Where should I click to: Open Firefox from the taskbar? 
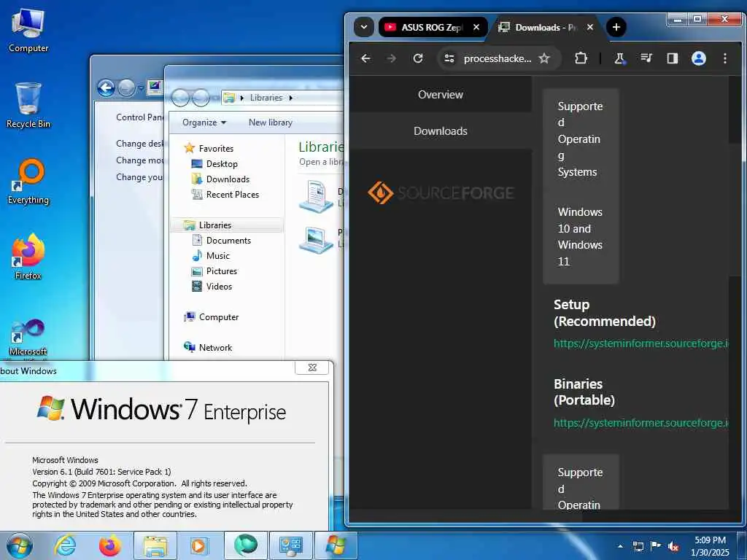point(109,545)
